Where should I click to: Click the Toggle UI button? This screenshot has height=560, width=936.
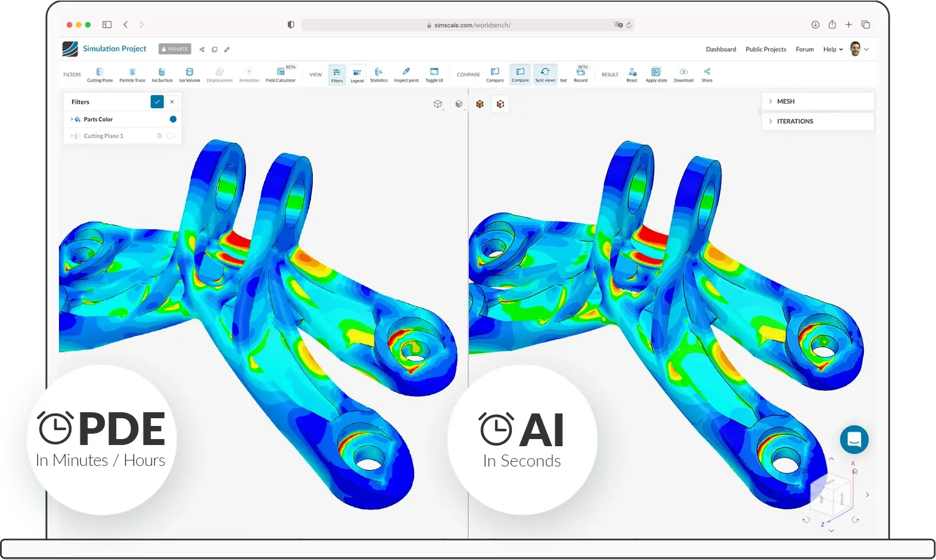pos(434,75)
